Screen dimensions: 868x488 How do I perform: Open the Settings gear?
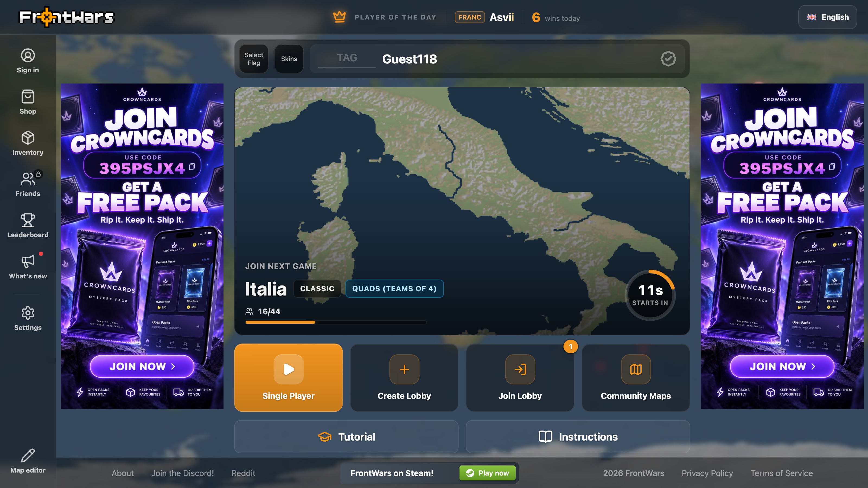pos(28,319)
